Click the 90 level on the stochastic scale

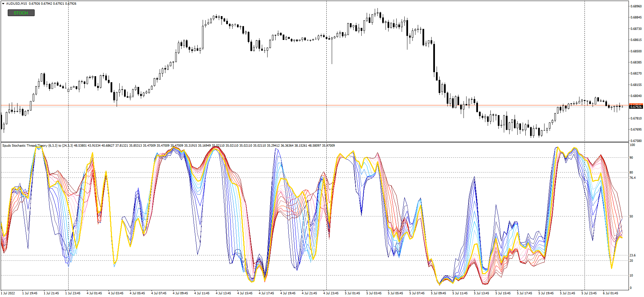(631, 158)
